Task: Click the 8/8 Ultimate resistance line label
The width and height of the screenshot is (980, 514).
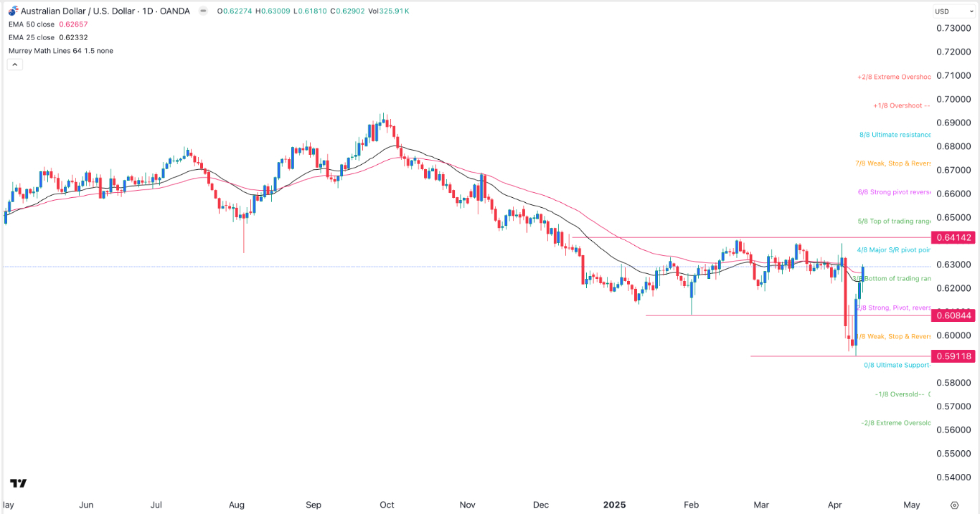Action: (x=895, y=135)
